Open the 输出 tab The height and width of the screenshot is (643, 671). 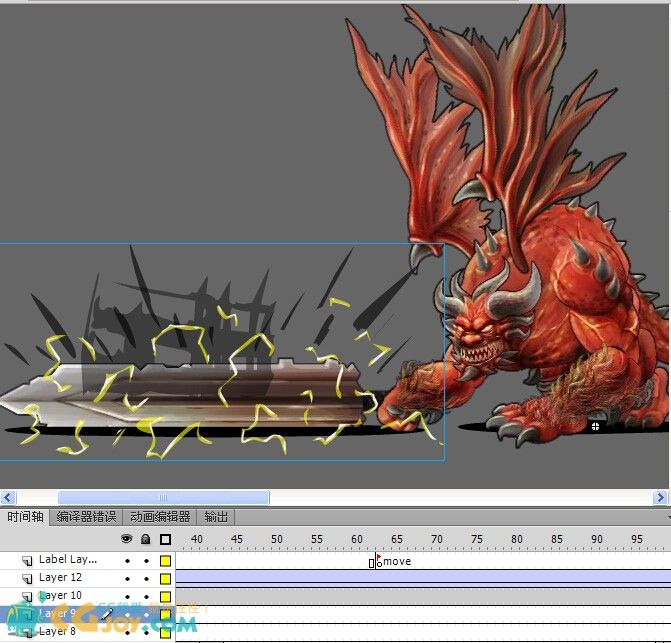(216, 517)
